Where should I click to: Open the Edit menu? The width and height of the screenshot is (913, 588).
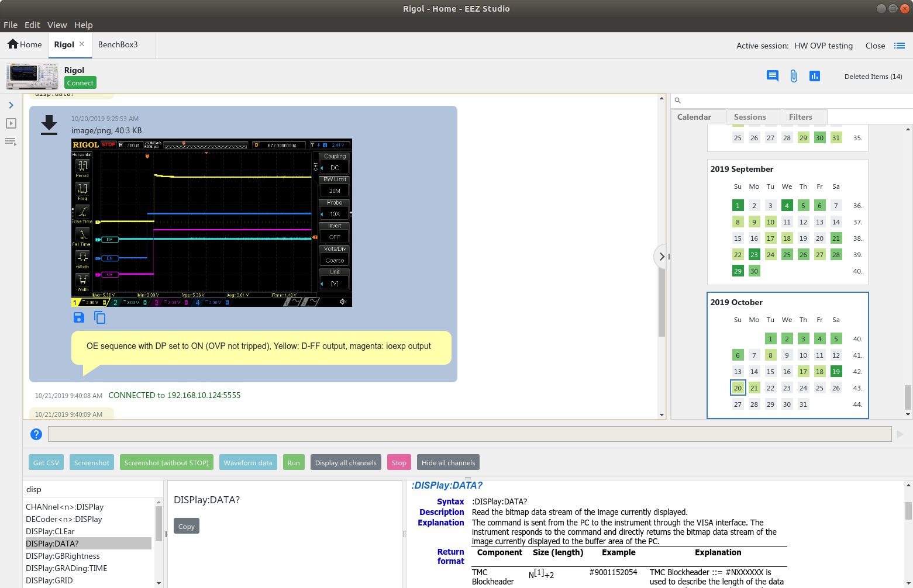coord(32,25)
